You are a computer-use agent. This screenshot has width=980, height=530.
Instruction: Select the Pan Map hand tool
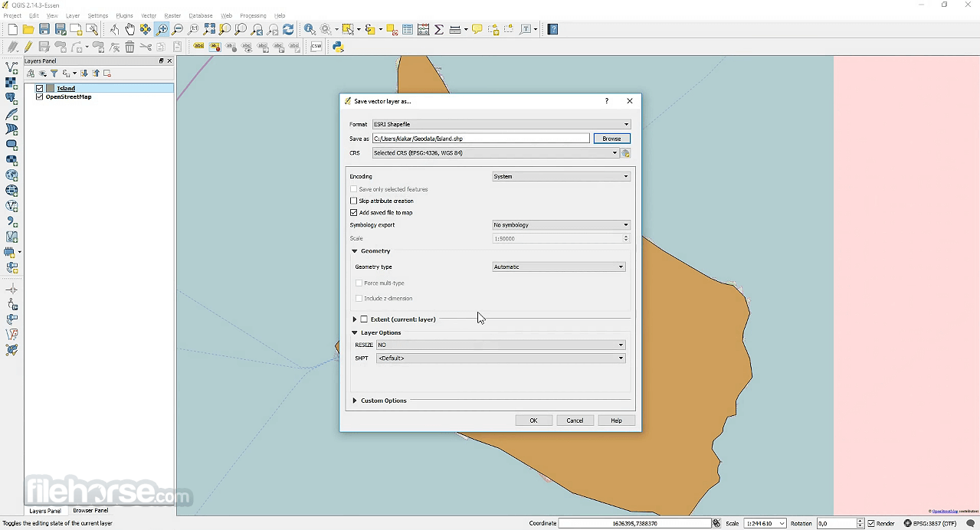130,29
